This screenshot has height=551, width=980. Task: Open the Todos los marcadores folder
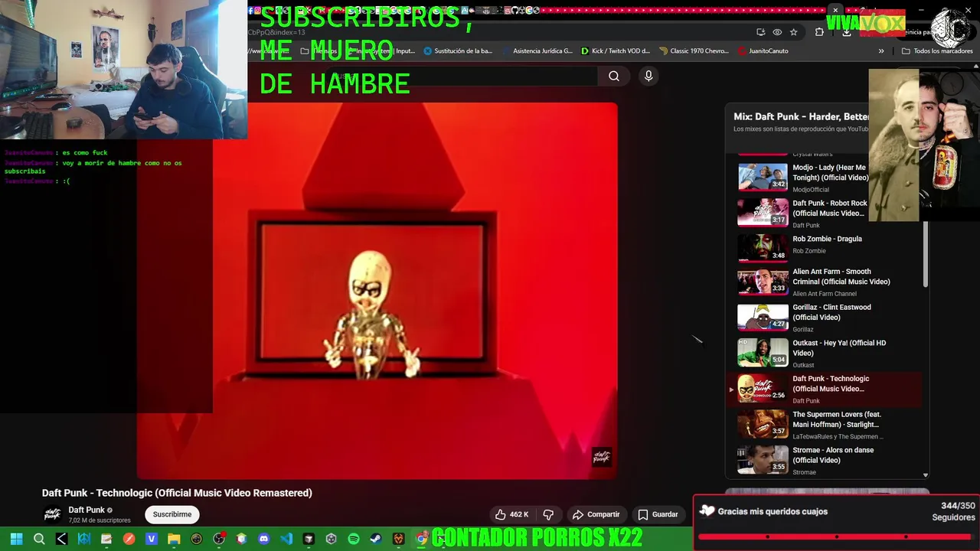pyautogui.click(x=937, y=51)
